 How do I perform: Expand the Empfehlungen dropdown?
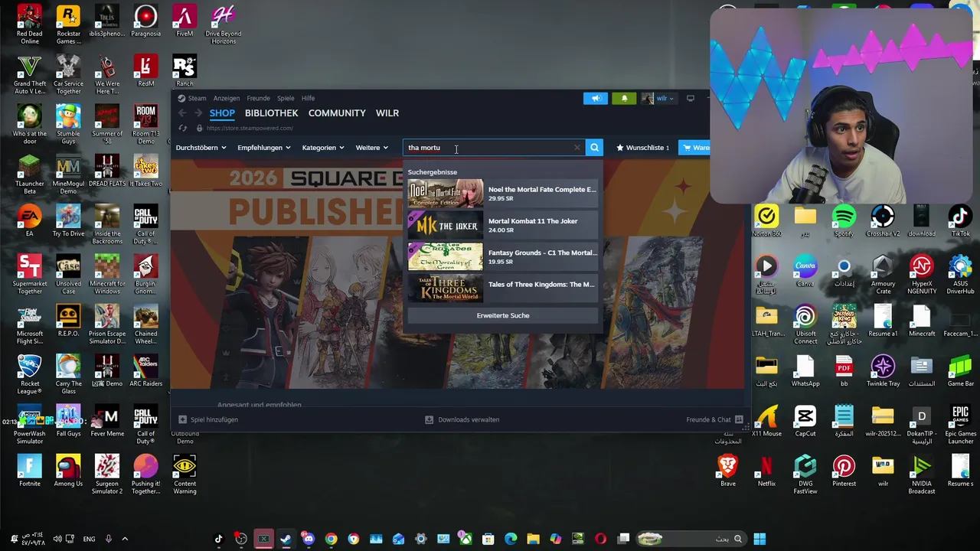click(264, 148)
